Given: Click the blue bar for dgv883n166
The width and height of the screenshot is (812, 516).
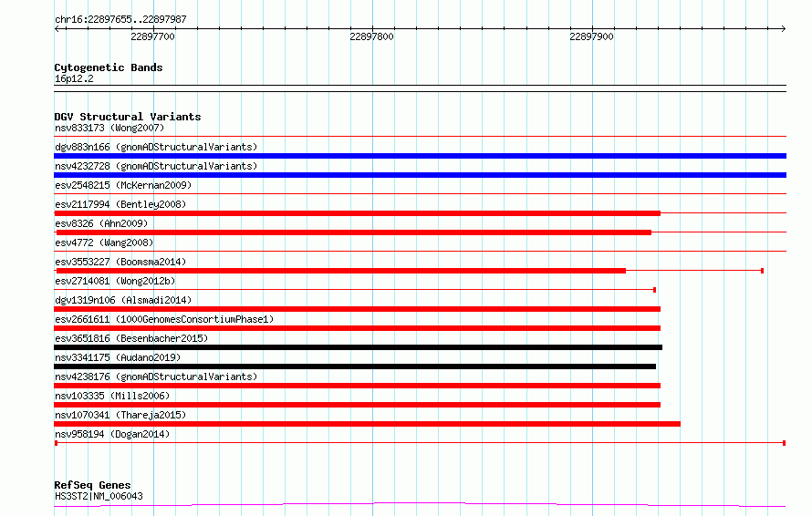Looking at the screenshot, I should pyautogui.click(x=420, y=156).
